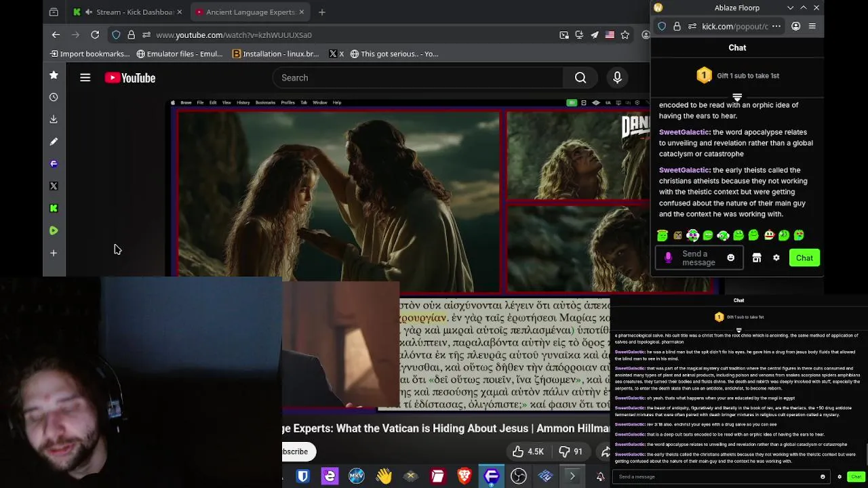Open the green play-circle sidebar panel
The image size is (868, 488).
coord(54,230)
